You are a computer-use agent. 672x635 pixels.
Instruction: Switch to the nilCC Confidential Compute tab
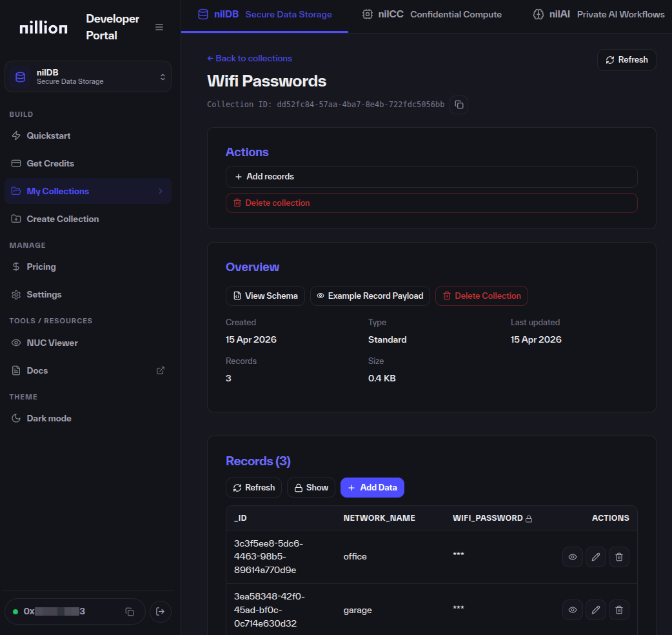pyautogui.click(x=431, y=14)
